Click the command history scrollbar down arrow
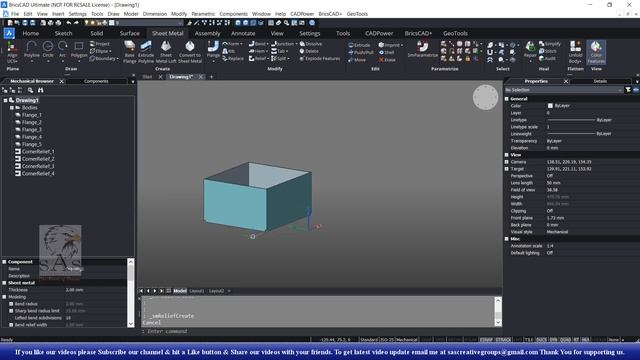This screenshot has width=640, height=360. [x=498, y=323]
